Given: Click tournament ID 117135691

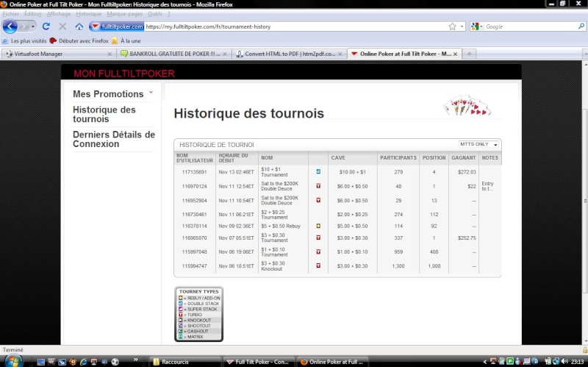Looking at the screenshot, I should pos(194,172).
